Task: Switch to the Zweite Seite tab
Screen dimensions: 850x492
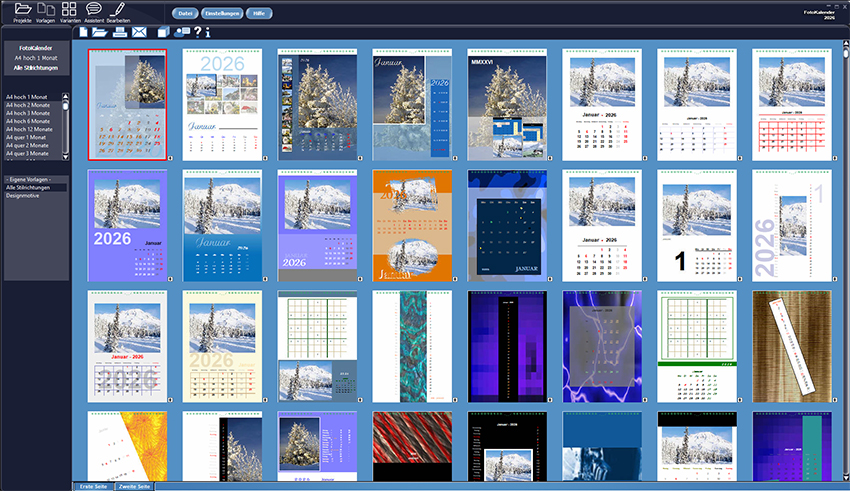Action: [133, 486]
